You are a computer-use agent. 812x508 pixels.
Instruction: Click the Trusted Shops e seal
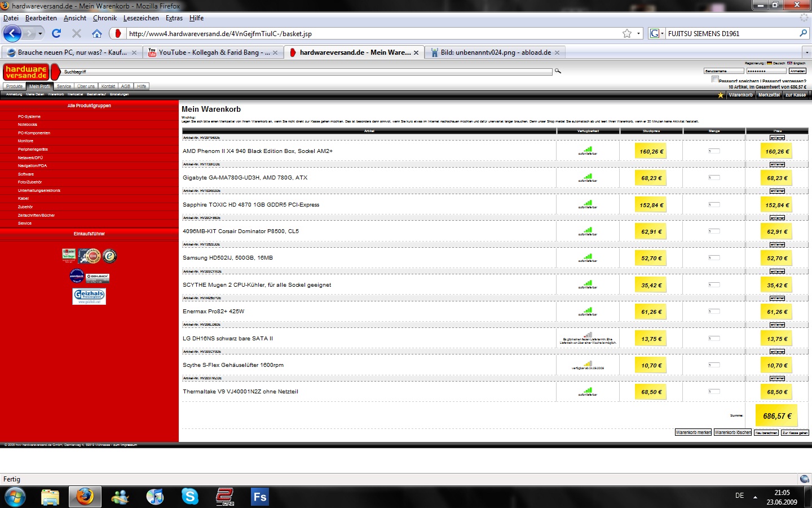109,256
